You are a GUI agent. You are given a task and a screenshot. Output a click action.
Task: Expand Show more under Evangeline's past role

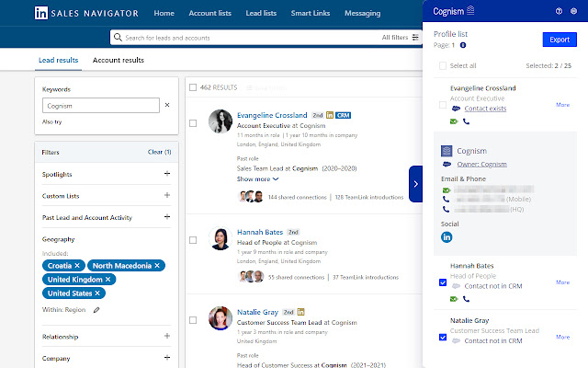click(257, 179)
